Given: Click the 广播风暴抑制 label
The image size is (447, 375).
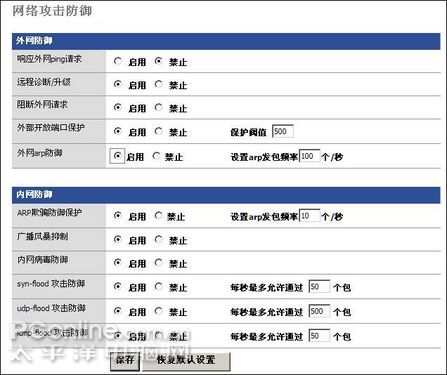Looking at the screenshot, I should pyautogui.click(x=42, y=237).
